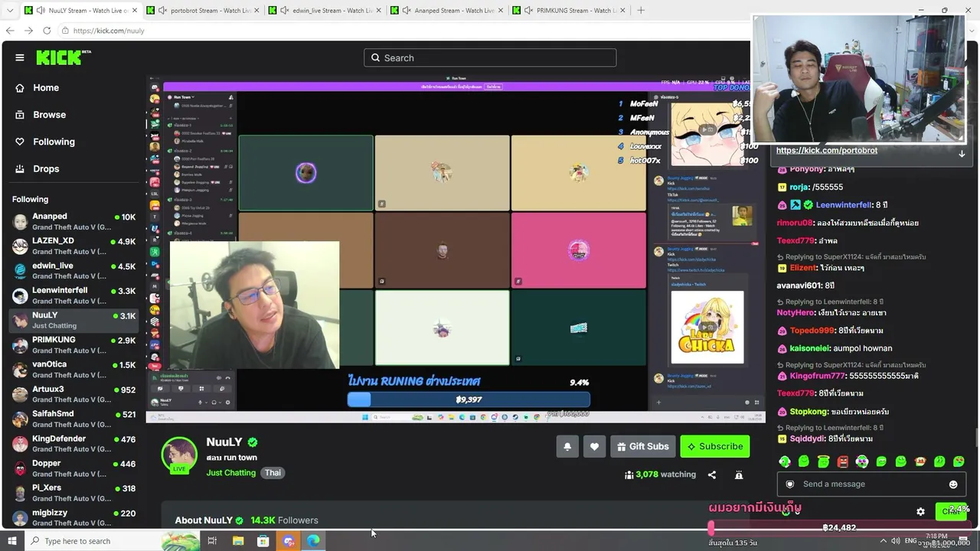980x551 pixels.
Task: Open File Explorer from the taskbar
Action: pyautogui.click(x=238, y=541)
